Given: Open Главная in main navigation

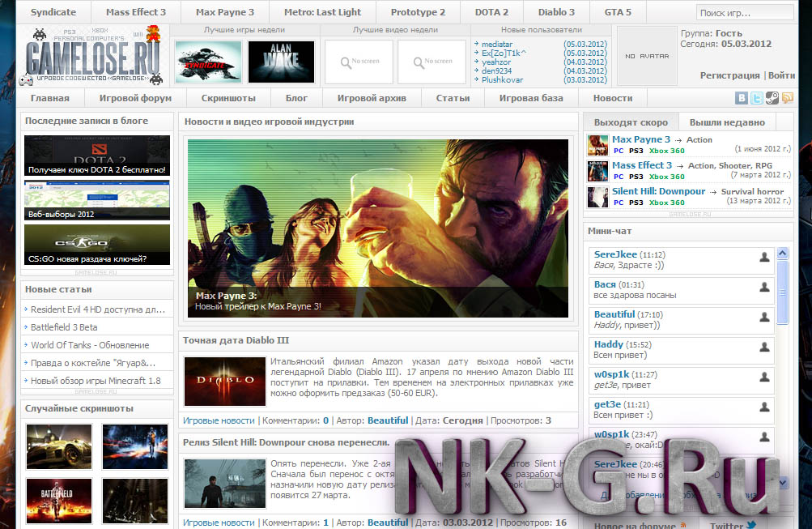Looking at the screenshot, I should (x=49, y=98).
